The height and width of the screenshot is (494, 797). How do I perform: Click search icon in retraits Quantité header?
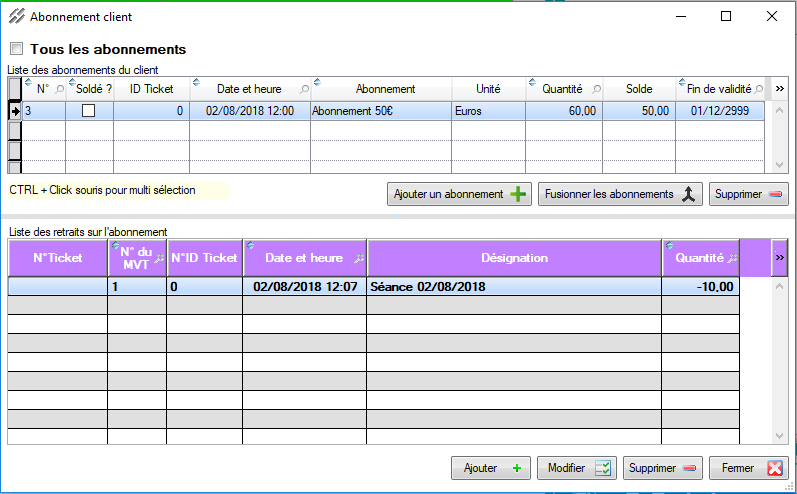(x=732, y=258)
